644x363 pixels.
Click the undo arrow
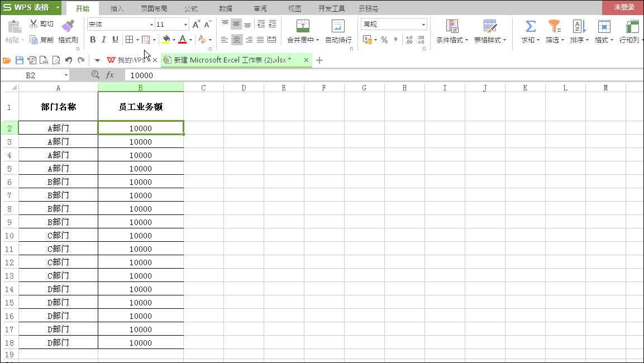[x=69, y=60]
